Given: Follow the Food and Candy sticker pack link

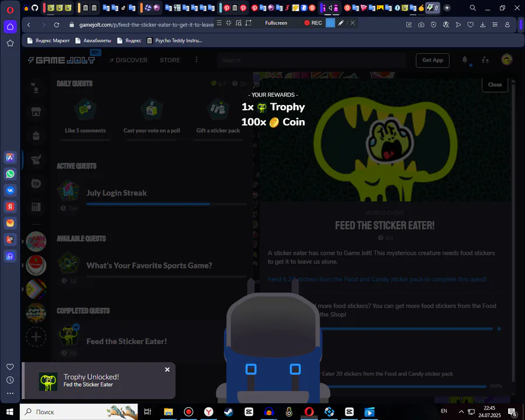Looking at the screenshot, I should 377,279.
